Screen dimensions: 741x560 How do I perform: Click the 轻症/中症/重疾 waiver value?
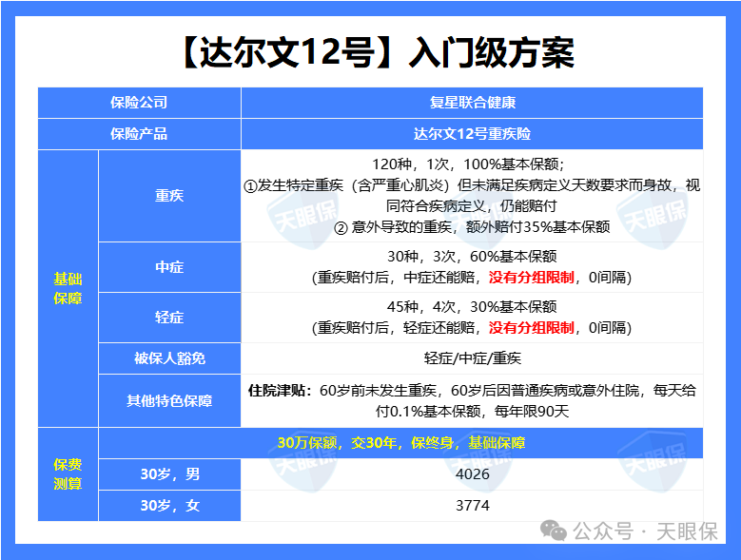coord(472,358)
